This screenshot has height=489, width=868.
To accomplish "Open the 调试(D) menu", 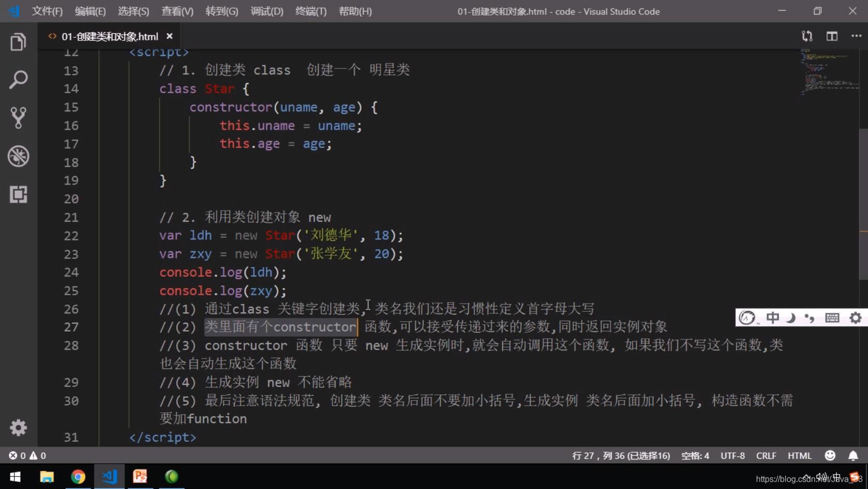I will [267, 11].
